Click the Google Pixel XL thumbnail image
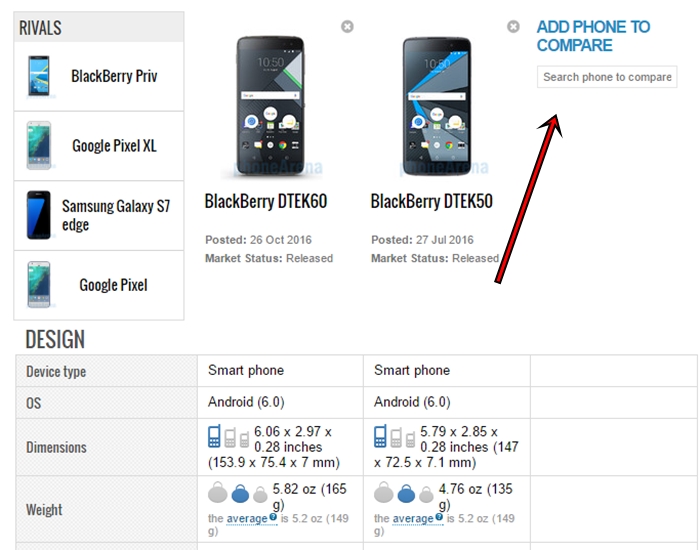 pyautogui.click(x=39, y=146)
